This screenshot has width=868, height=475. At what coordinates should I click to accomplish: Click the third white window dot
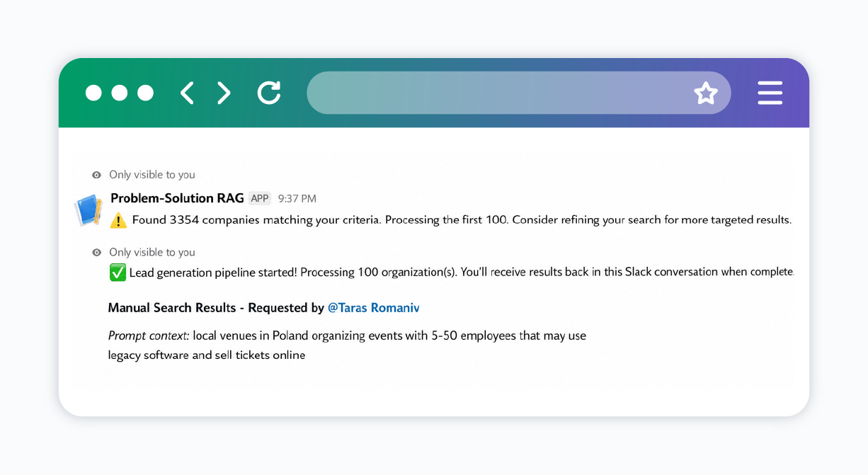tap(145, 93)
